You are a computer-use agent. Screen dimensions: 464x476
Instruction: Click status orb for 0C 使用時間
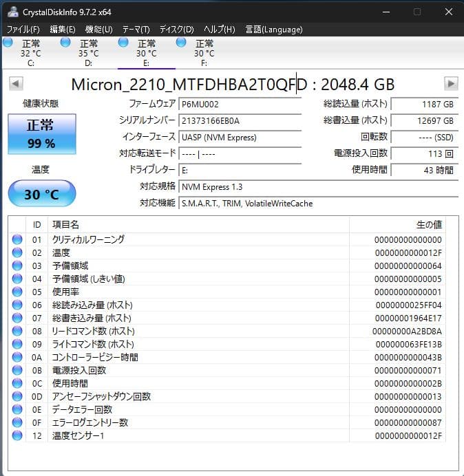(x=17, y=383)
